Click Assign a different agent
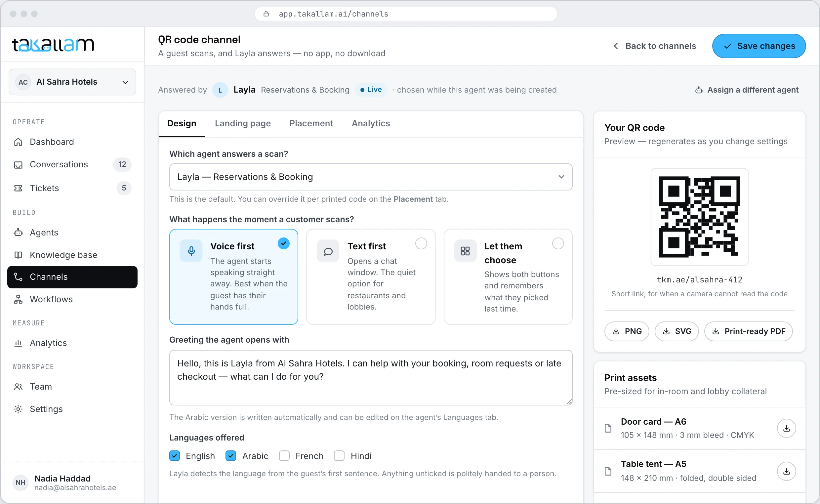The height and width of the screenshot is (504, 820). (746, 90)
